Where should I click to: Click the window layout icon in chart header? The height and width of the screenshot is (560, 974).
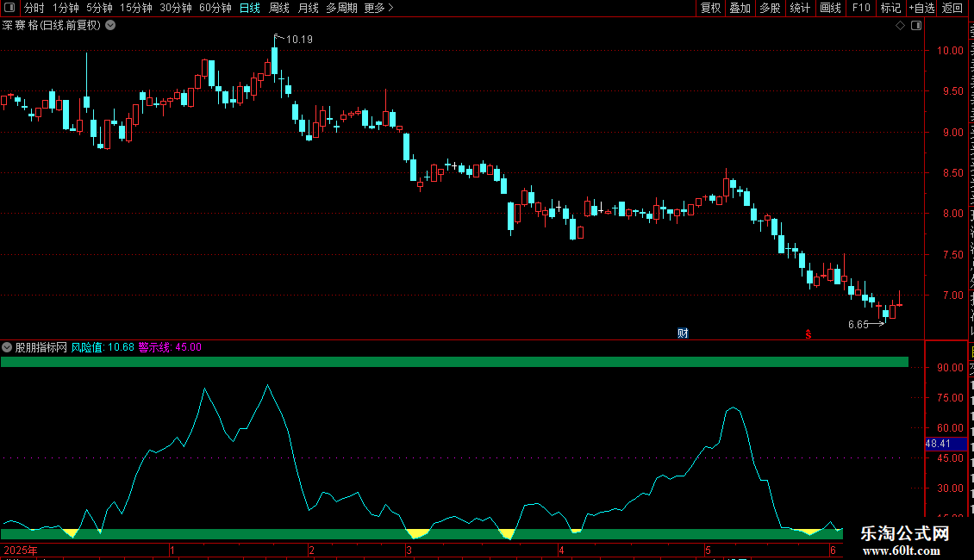click(916, 26)
